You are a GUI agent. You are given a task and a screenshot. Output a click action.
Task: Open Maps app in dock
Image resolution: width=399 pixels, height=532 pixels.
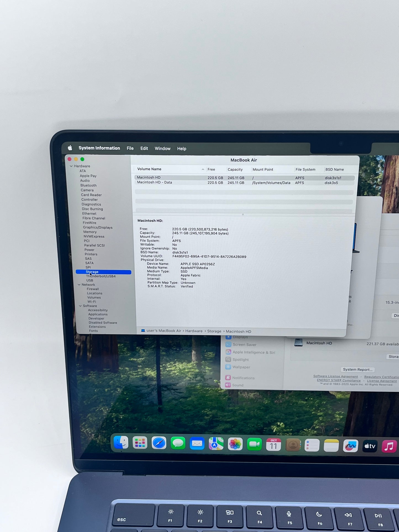point(216,444)
